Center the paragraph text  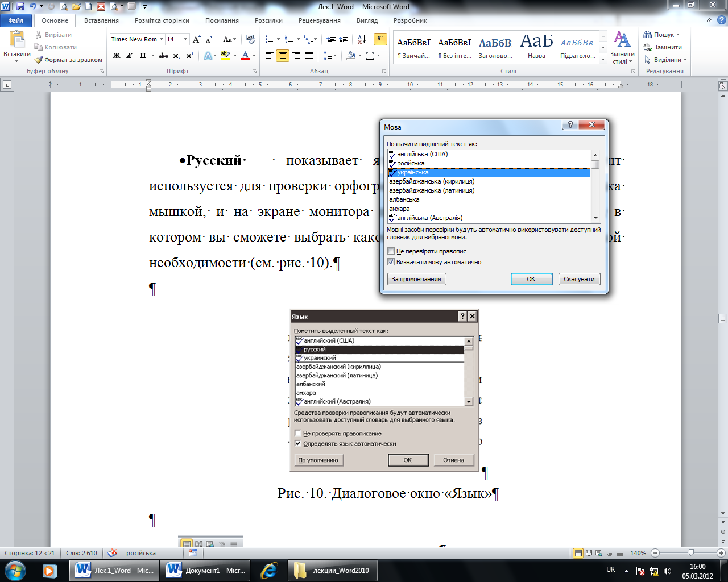coord(283,56)
